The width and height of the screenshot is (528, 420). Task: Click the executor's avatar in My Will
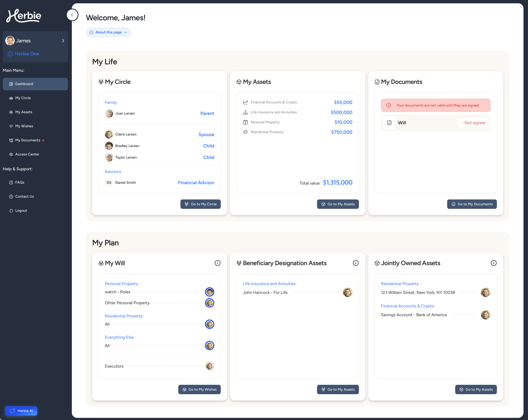209,366
